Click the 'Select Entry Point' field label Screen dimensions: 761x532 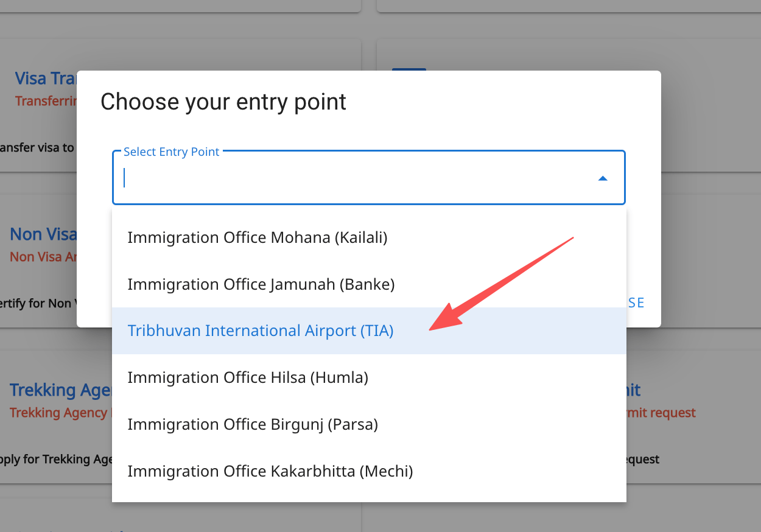(x=171, y=152)
